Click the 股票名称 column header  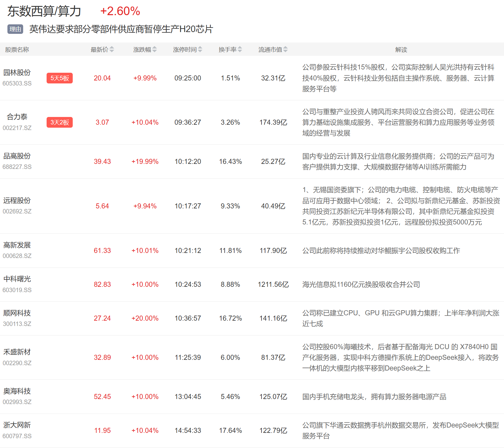[17, 50]
